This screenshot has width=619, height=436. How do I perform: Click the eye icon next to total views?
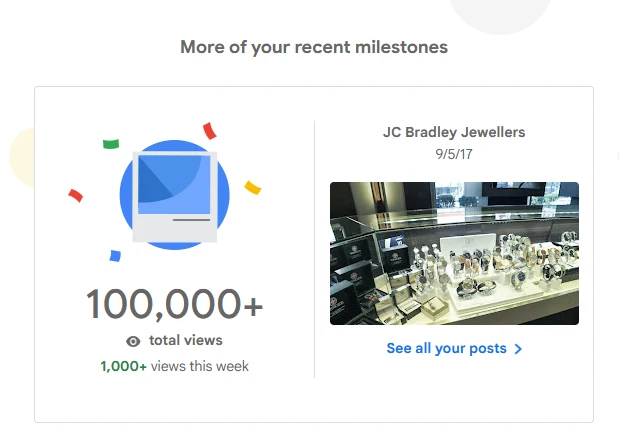(x=133, y=341)
